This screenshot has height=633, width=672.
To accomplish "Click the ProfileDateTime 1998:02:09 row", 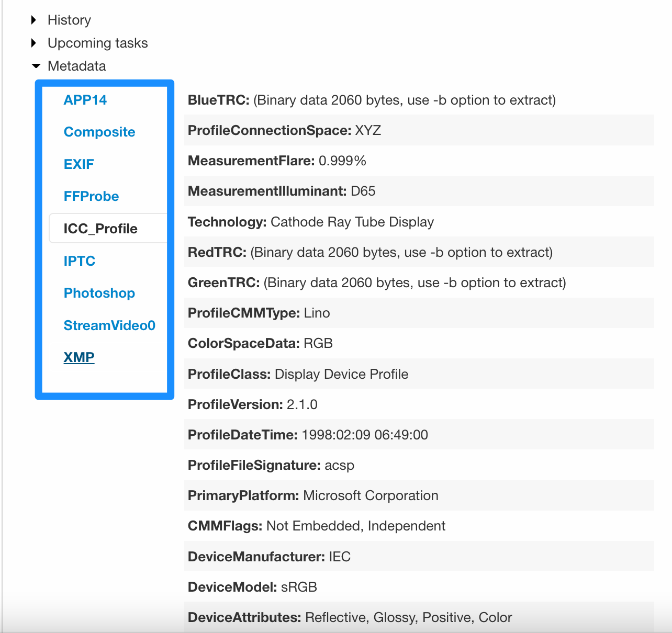I will [419, 435].
